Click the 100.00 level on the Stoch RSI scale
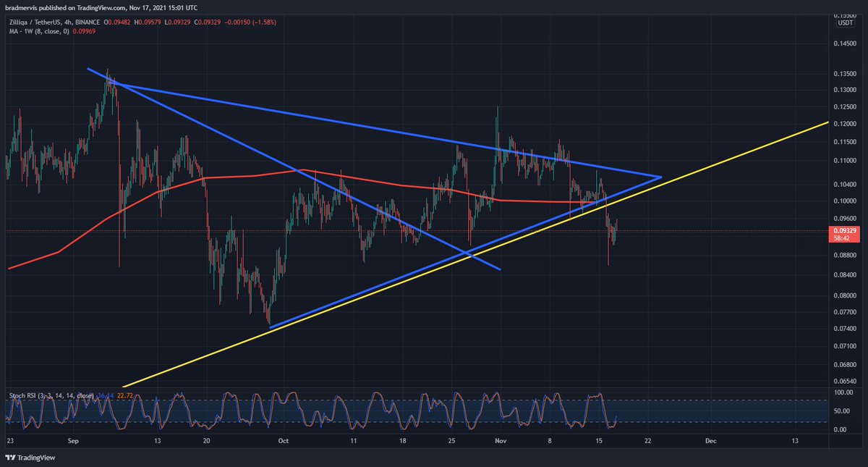This screenshot has width=868, height=467. 842,392
